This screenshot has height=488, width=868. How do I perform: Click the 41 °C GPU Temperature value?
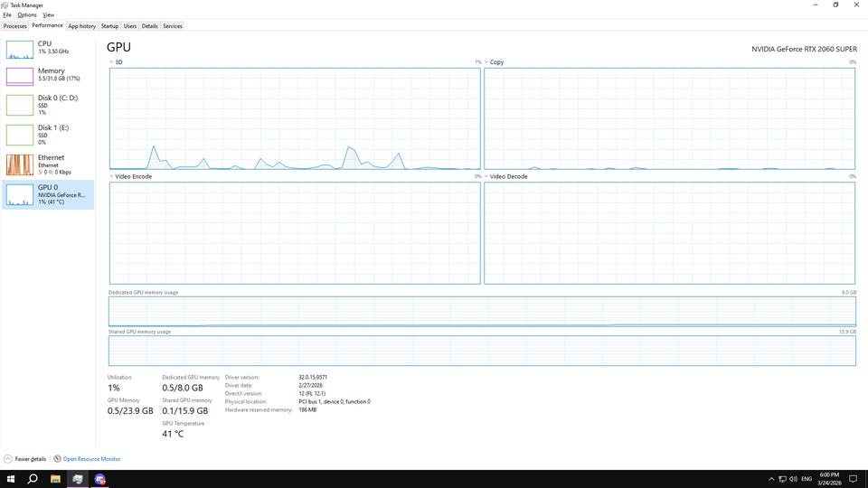[173, 435]
